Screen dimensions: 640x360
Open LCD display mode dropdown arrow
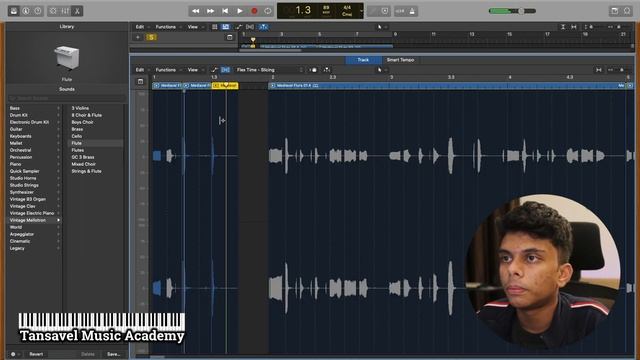coord(361,11)
